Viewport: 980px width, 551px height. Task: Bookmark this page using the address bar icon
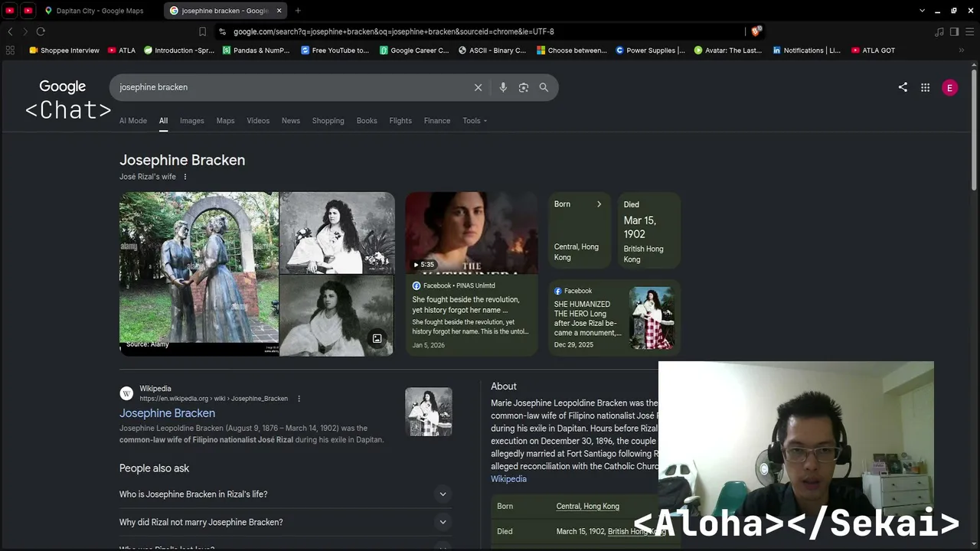click(202, 31)
